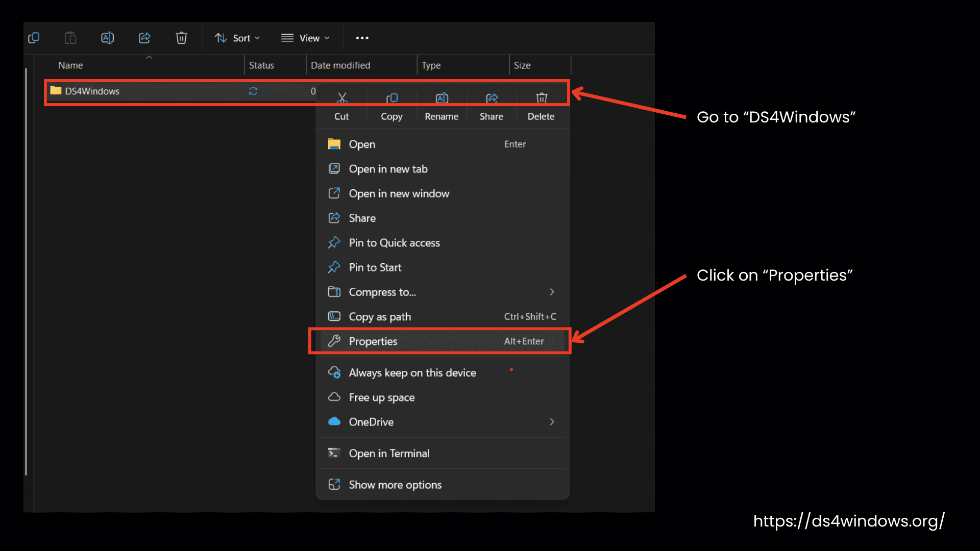980x551 pixels.
Task: Click the Share menu entry with arrow icon
Action: 443,218
